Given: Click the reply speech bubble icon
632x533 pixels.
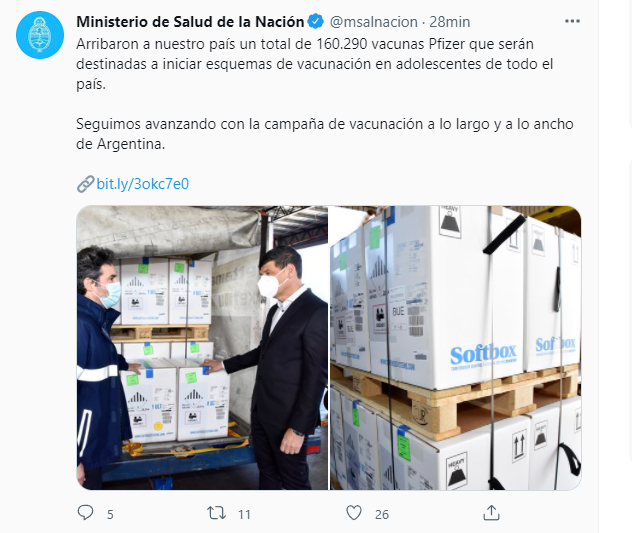Looking at the screenshot, I should point(85,512).
